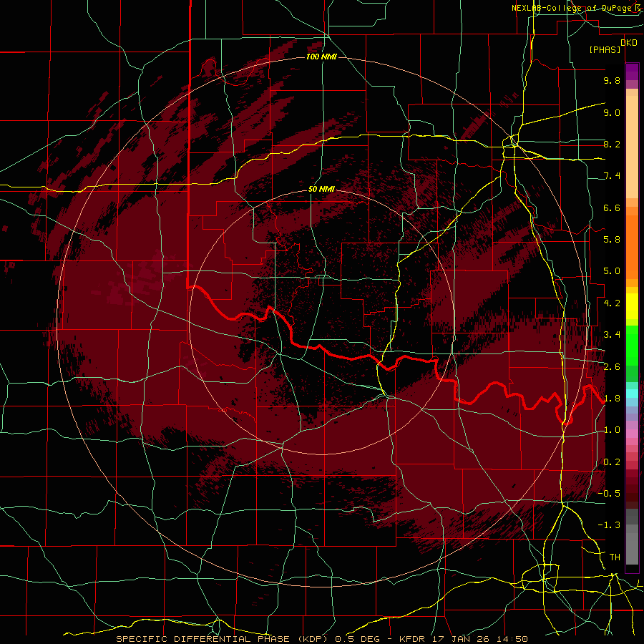Click the 6.6 legend value
The height and width of the screenshot is (644, 644).
[x=612, y=208]
